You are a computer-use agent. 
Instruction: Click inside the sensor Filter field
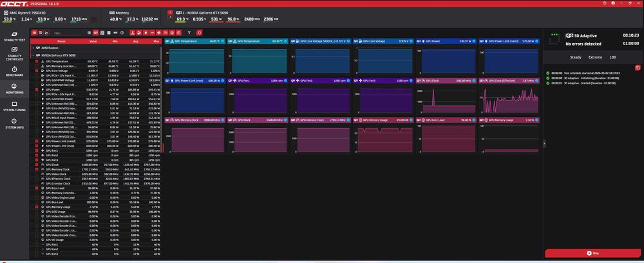click(x=68, y=33)
